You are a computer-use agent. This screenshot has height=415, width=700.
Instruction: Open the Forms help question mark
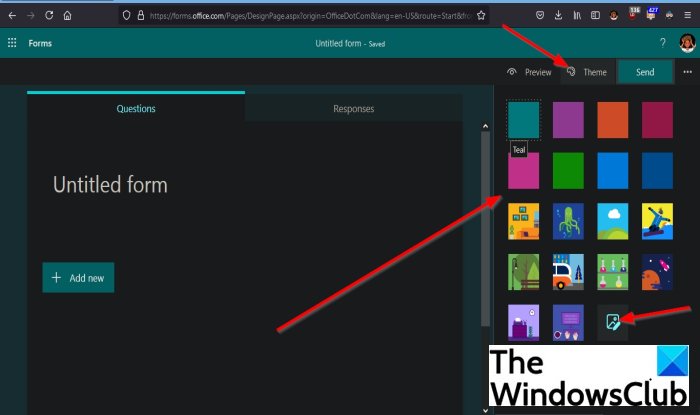662,43
